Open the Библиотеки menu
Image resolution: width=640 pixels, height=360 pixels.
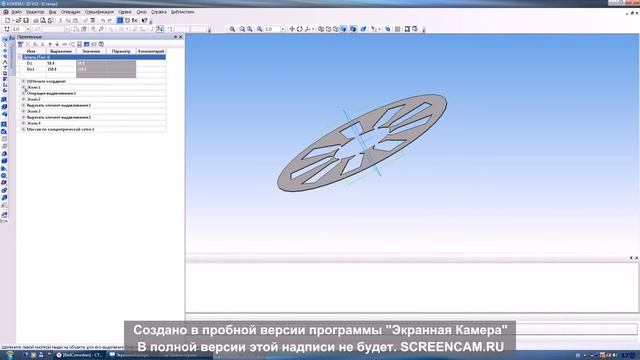pos(182,12)
